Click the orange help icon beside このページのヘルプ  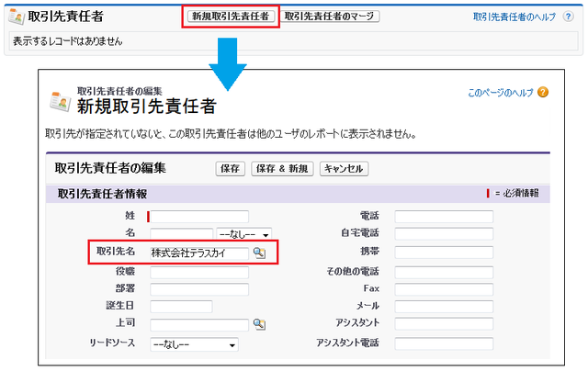[x=543, y=92]
